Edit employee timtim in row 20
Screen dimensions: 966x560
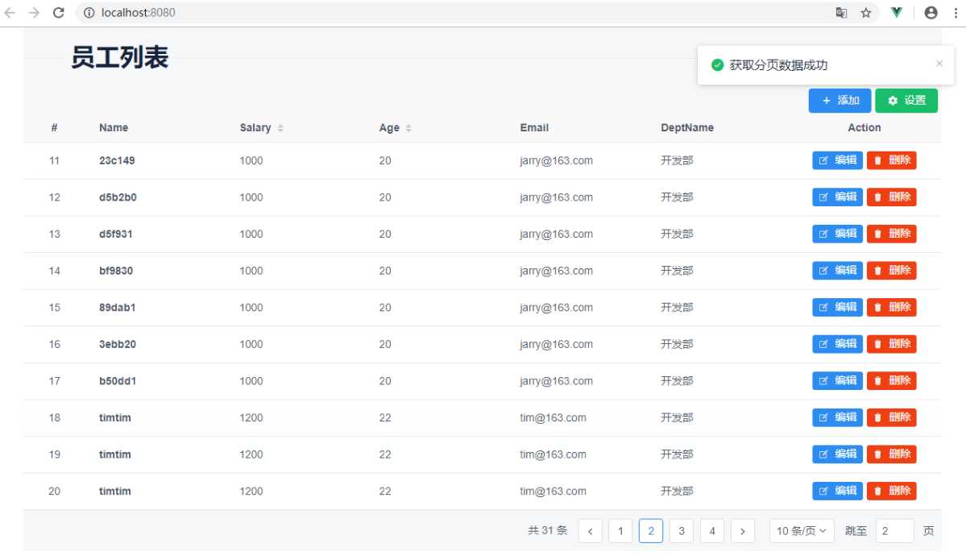pos(837,491)
